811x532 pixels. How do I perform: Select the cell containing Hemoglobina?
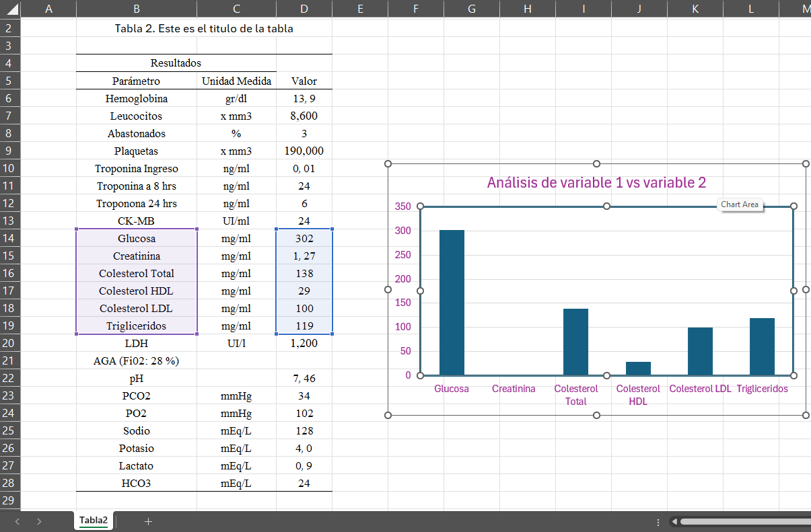pyautogui.click(x=137, y=99)
